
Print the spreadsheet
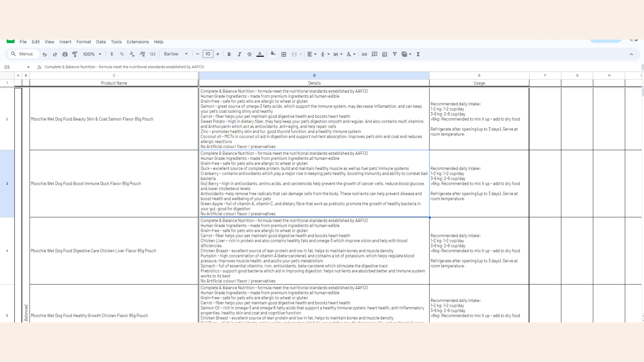(x=65, y=54)
